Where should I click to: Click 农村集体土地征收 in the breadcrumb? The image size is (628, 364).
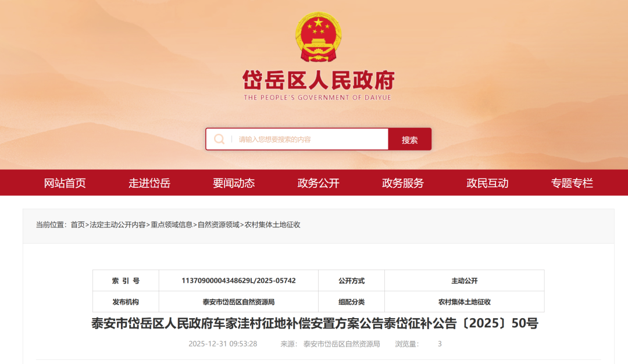click(x=272, y=224)
